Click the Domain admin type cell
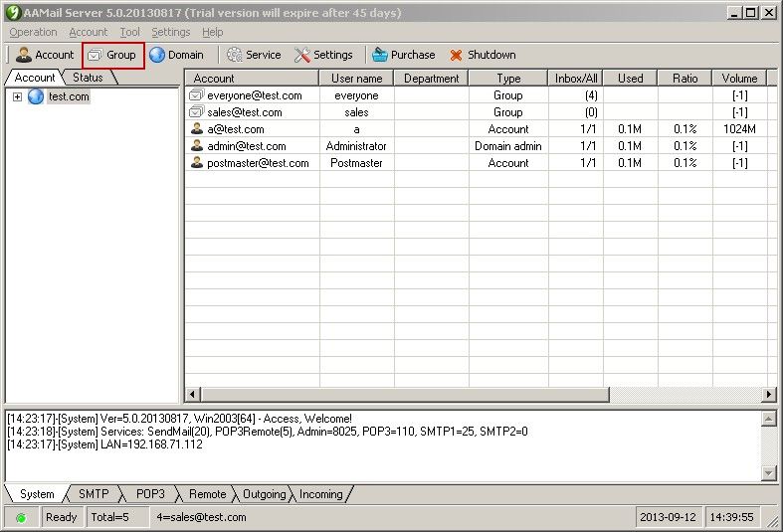 pyautogui.click(x=508, y=146)
